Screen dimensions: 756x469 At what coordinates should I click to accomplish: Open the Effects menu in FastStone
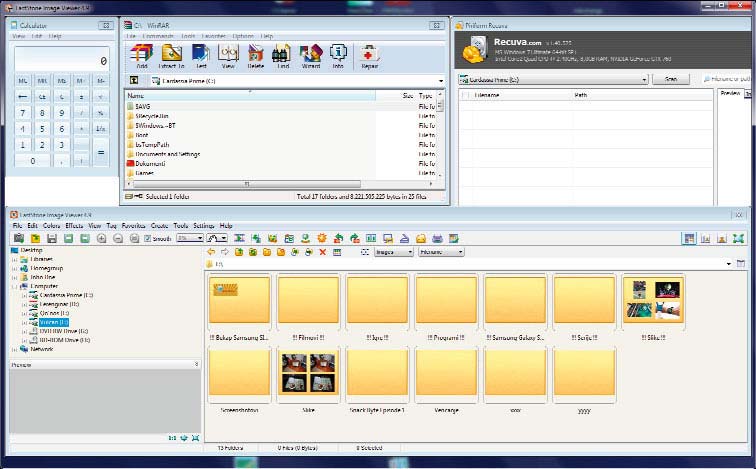[74, 226]
